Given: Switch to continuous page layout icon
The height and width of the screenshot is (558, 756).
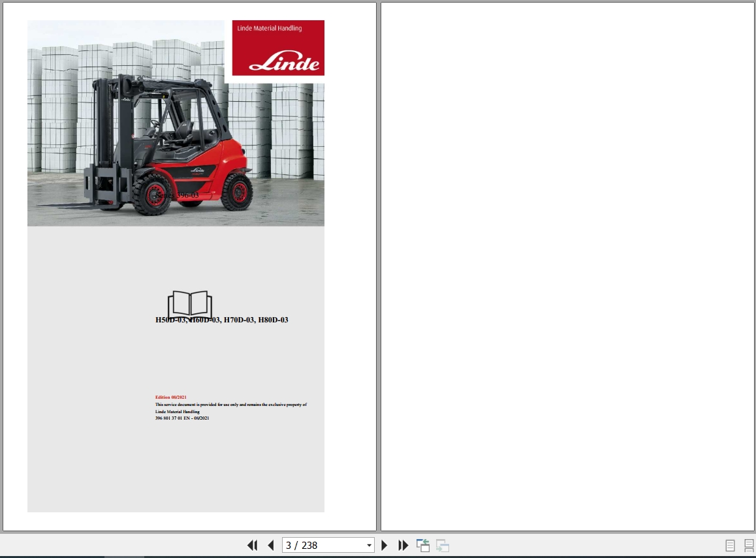Looking at the screenshot, I should point(749,545).
